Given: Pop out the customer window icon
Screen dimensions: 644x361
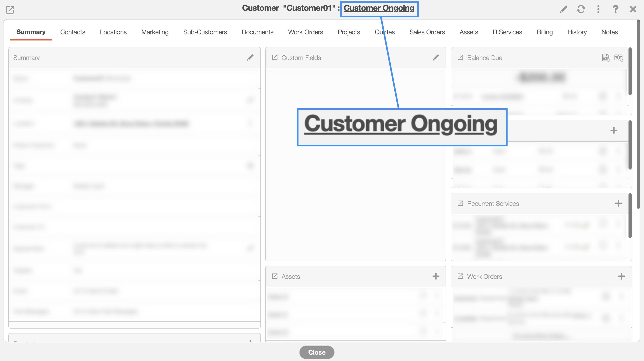Looking at the screenshot, I should pos(10,10).
